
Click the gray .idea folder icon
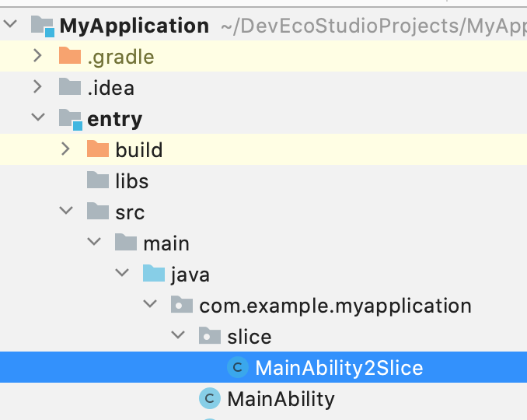[70, 88]
